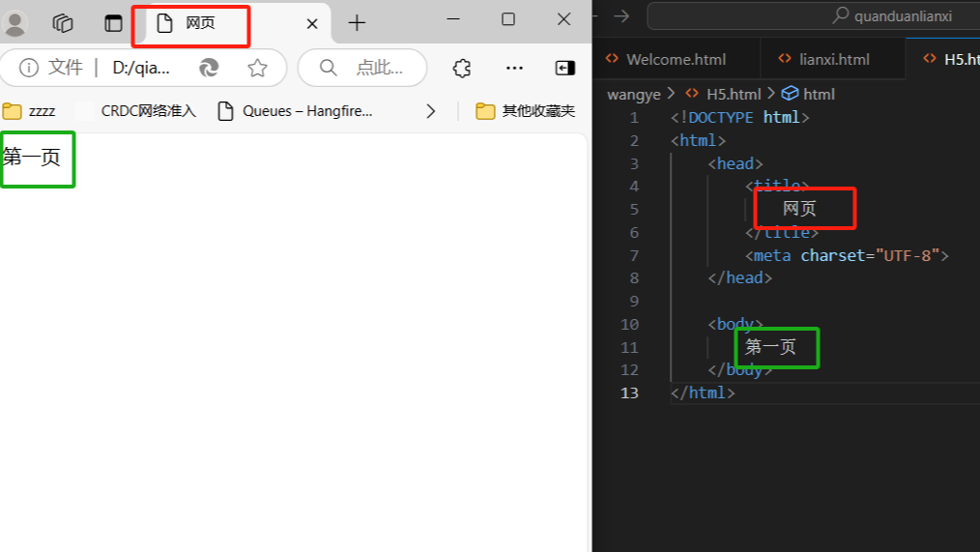Click the opening head tag line

click(x=735, y=163)
